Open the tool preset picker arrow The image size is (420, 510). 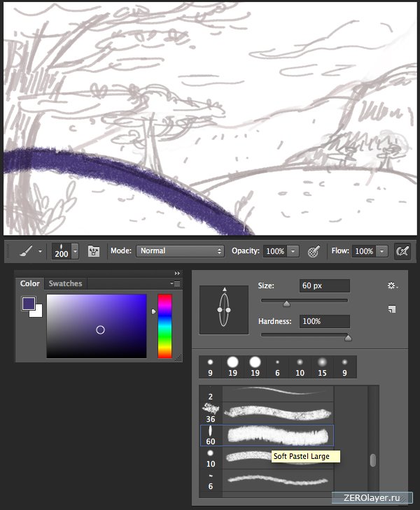coord(40,251)
